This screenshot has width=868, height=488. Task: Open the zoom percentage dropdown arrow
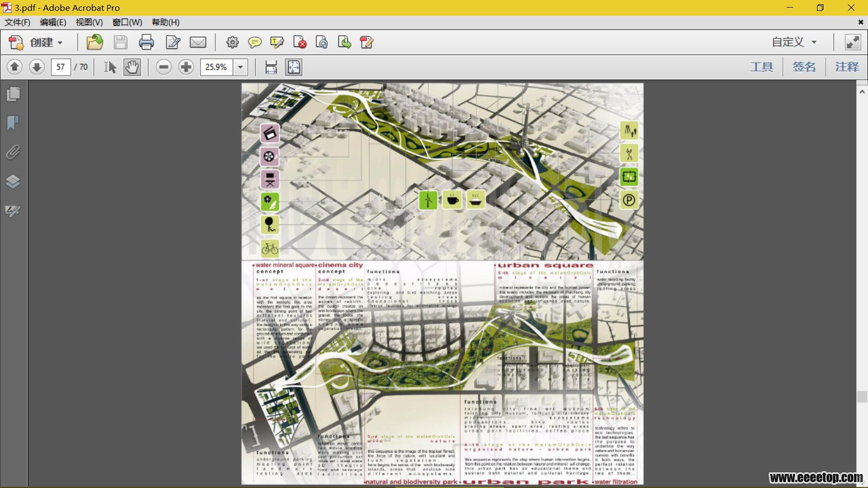pos(240,67)
